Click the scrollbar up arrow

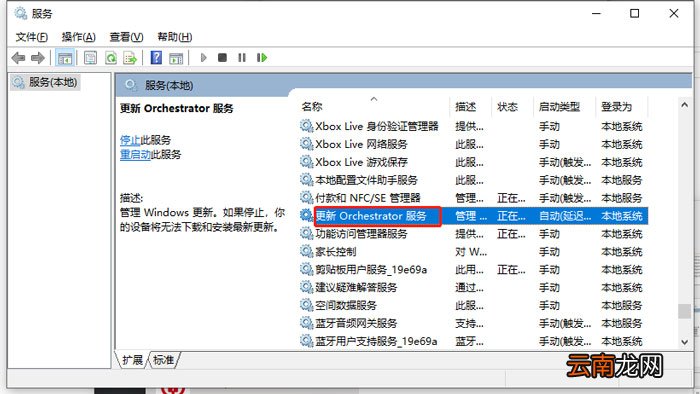pos(684,105)
